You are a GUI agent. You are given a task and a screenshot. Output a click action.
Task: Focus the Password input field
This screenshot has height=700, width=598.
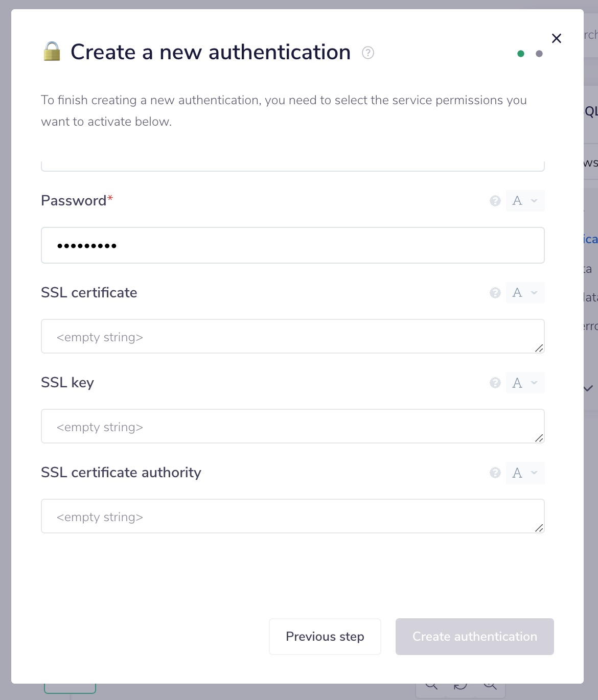(292, 246)
